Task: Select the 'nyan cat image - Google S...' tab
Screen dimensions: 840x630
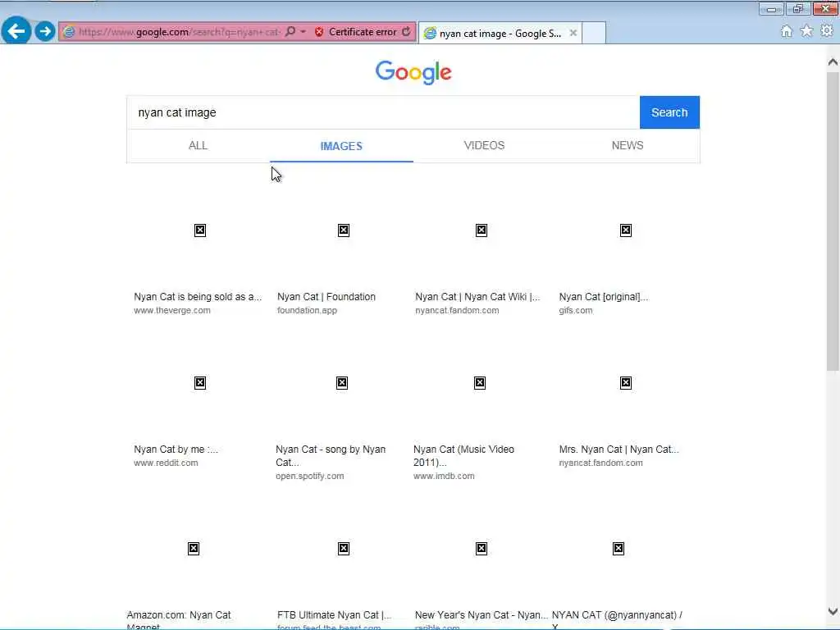Action: (x=500, y=33)
